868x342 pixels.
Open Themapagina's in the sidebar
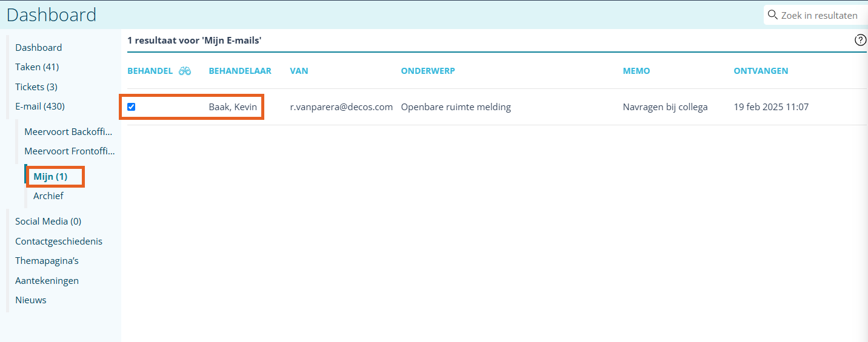coord(47,261)
